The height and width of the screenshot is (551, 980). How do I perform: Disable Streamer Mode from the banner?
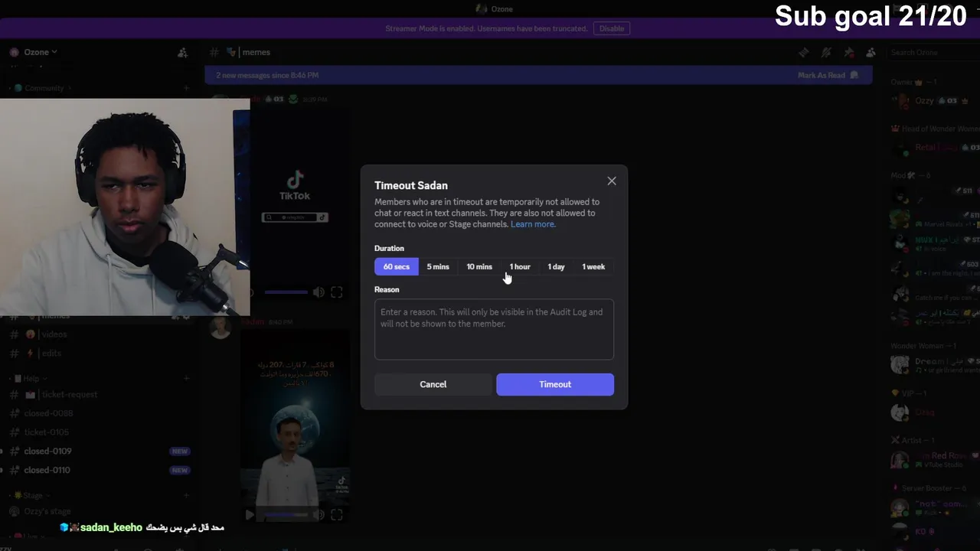coord(612,28)
